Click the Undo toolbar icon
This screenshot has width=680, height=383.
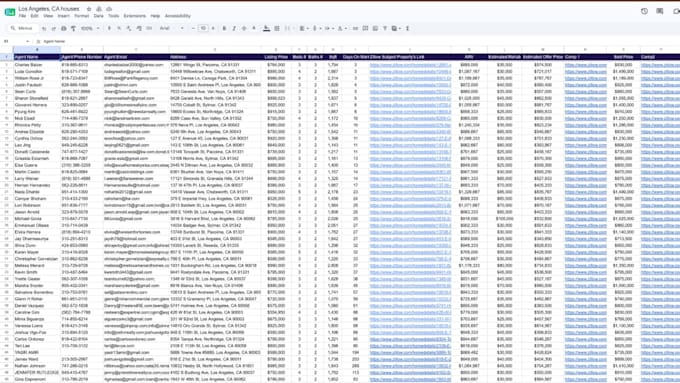point(44,29)
